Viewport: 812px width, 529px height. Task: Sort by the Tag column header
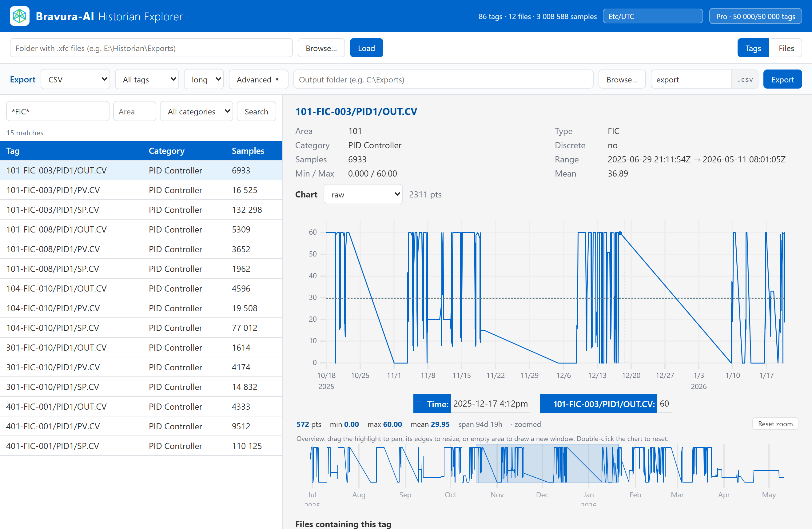[x=13, y=150]
